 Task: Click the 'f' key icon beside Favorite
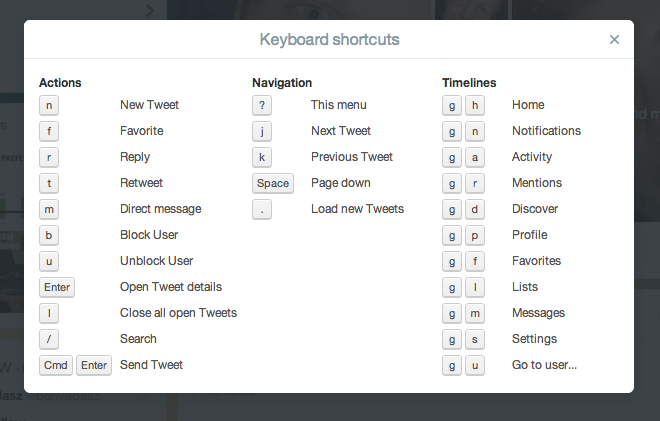tap(49, 131)
